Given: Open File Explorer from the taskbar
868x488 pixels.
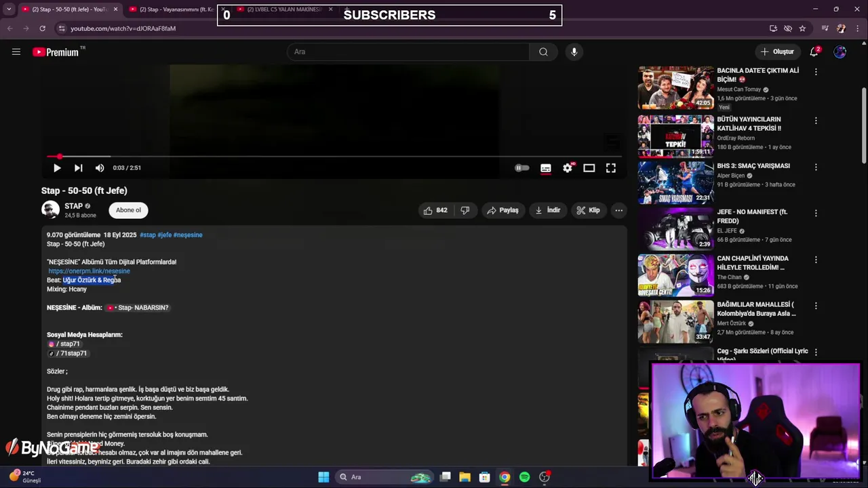Looking at the screenshot, I should tap(465, 477).
